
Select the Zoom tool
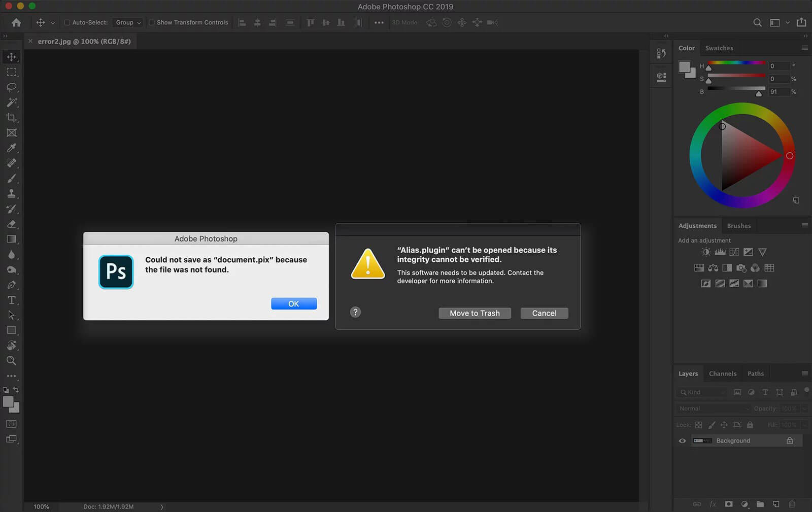pyautogui.click(x=11, y=361)
